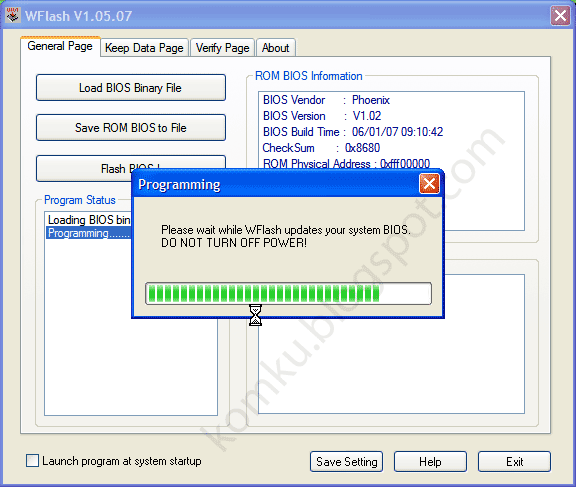Click Load BIOS Binary File button
Image resolution: width=576 pixels, height=487 pixels.
point(131,88)
